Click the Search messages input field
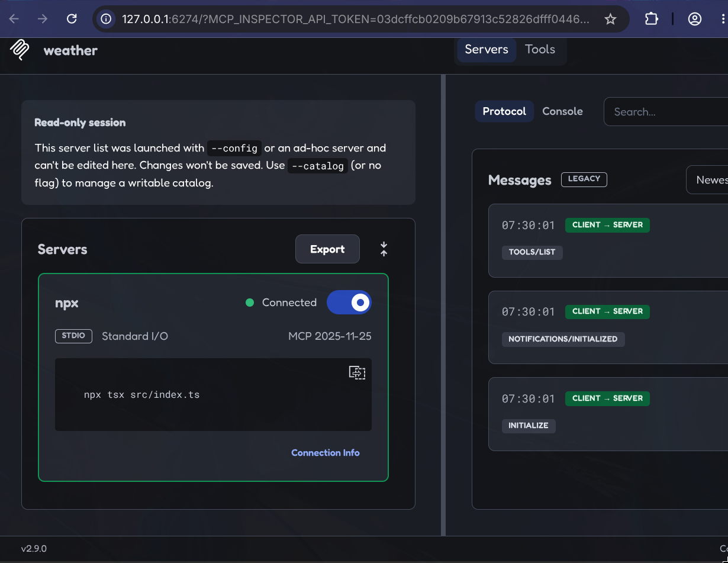 [x=666, y=112]
